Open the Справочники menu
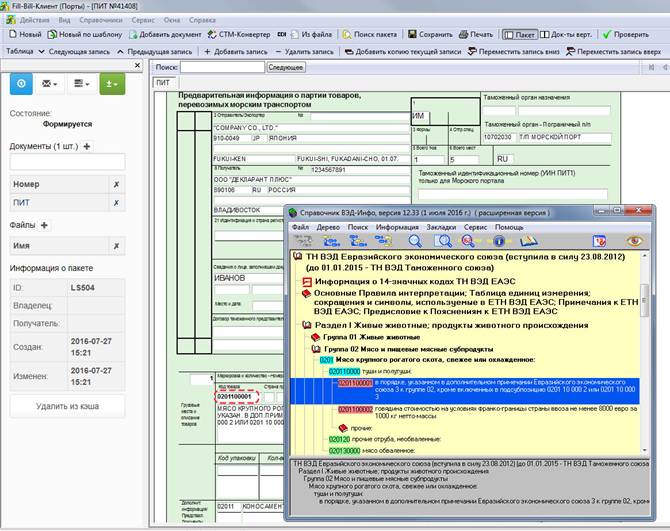Image resolution: width=670 pixels, height=531 pixels. [x=101, y=20]
